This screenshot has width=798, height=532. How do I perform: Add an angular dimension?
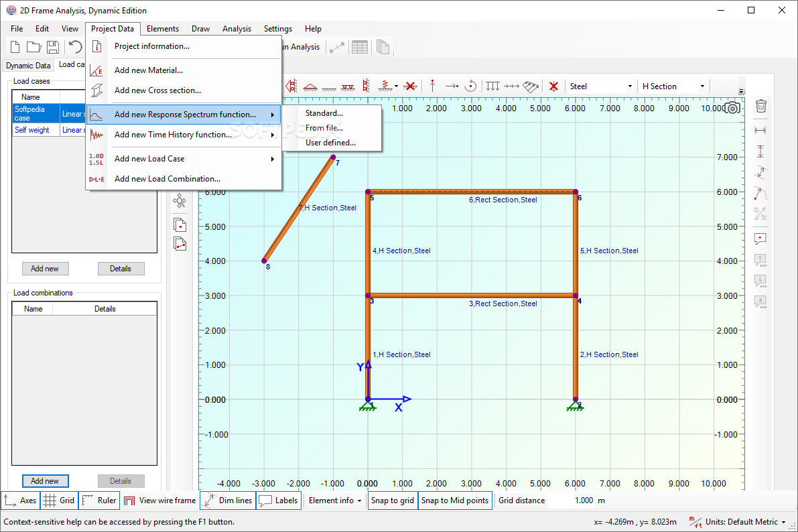(x=760, y=194)
